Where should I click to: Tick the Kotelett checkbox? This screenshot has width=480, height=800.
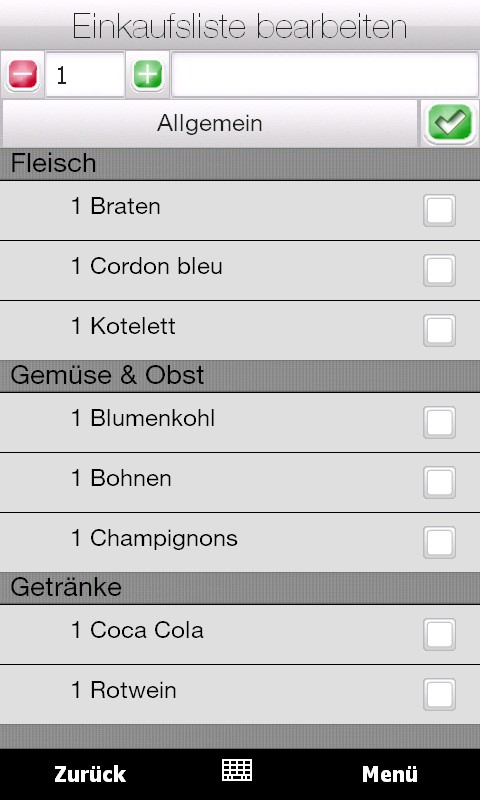(439, 331)
